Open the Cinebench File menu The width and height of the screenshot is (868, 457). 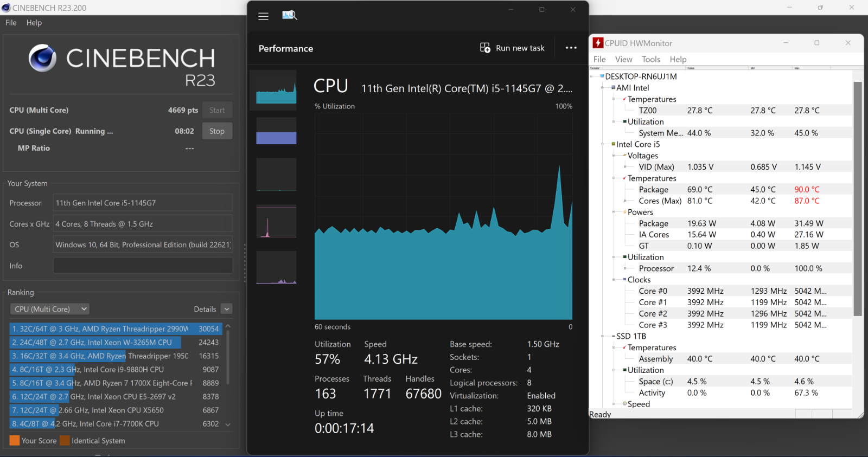[x=11, y=23]
